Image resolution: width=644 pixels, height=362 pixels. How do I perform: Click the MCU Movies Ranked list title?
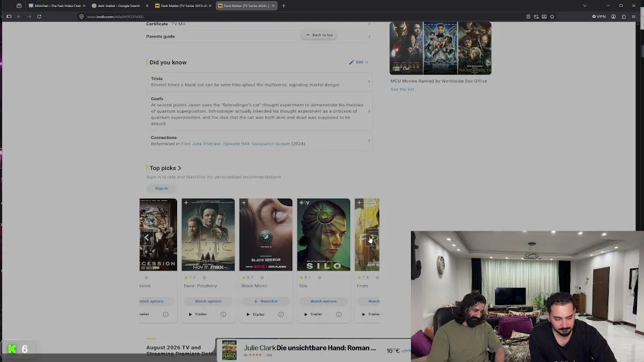coord(438,81)
